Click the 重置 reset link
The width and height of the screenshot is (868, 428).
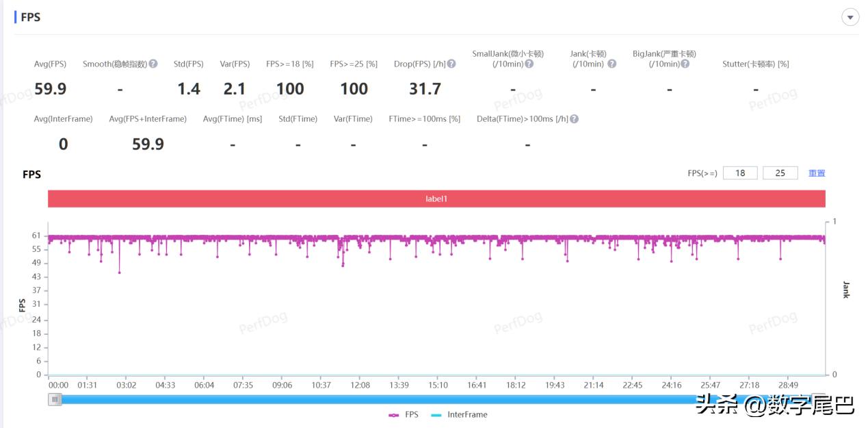click(x=817, y=173)
